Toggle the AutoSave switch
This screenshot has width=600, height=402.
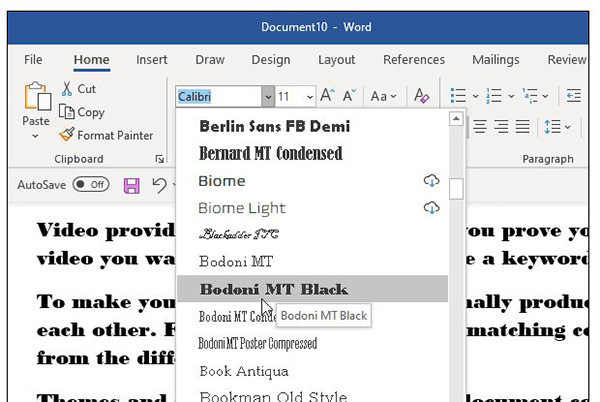pos(91,185)
